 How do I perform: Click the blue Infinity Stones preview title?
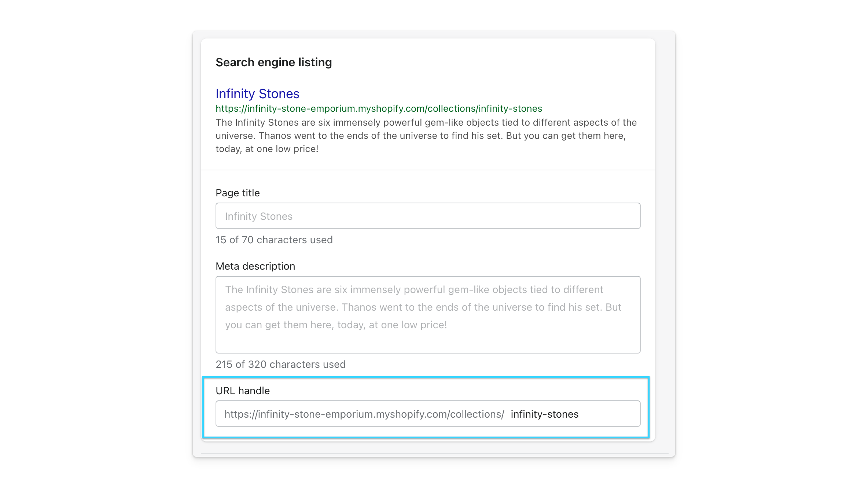tap(257, 94)
